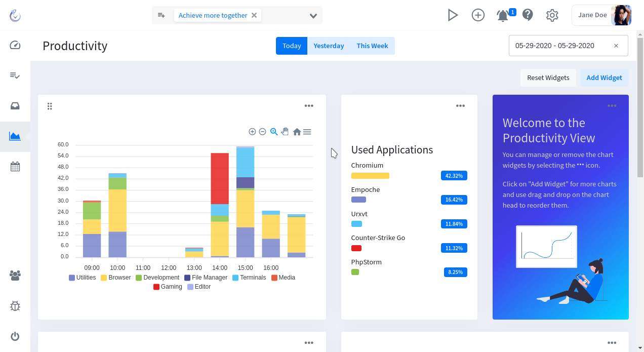Open the Welcome widget three-dot menu
The image size is (644, 352).
(612, 106)
